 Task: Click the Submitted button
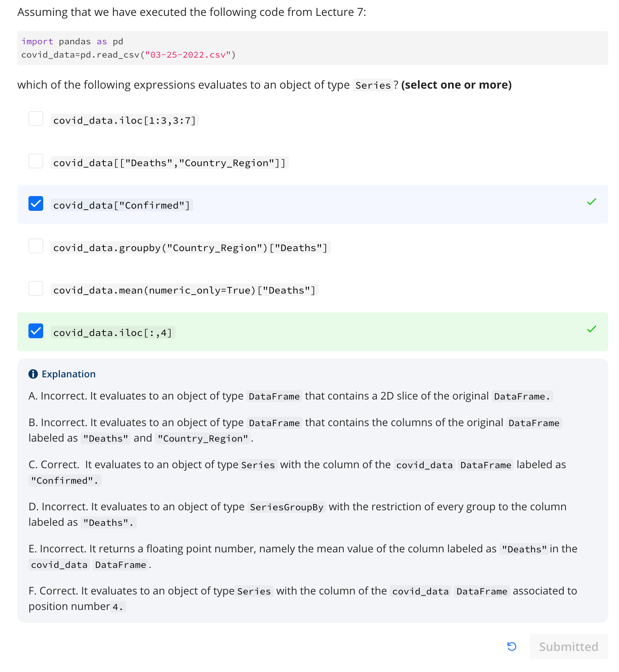tap(568, 647)
